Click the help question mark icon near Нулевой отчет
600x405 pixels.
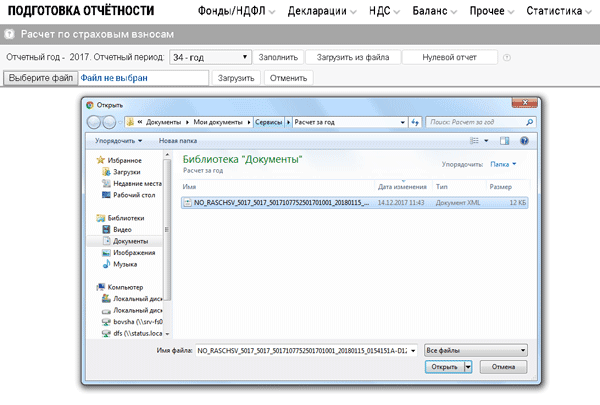tap(507, 57)
